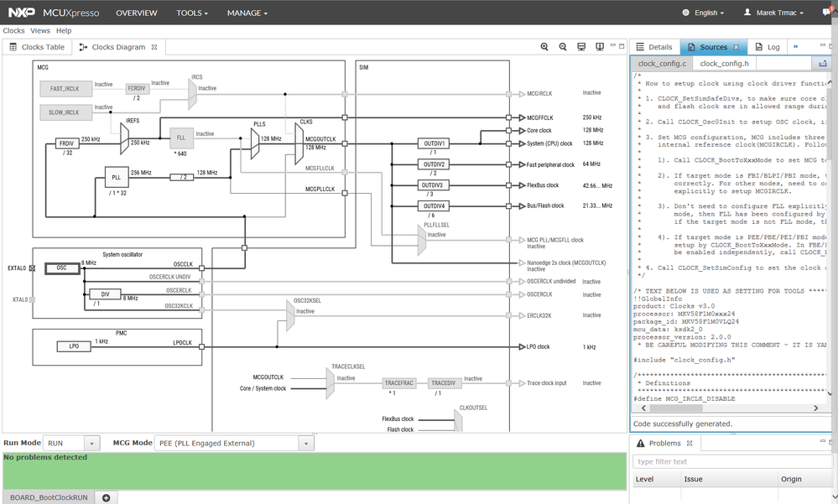Close the Problems tab
Screen dimensions: 838x504
coord(689,444)
